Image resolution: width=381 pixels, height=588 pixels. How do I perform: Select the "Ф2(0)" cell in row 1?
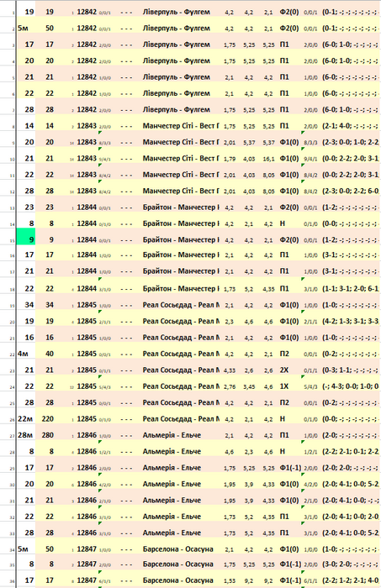pyautogui.click(x=289, y=12)
